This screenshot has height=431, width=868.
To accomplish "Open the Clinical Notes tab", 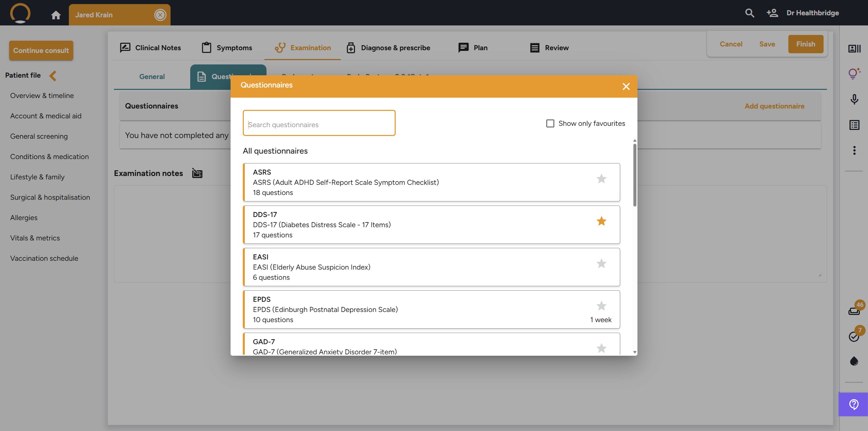I will [x=151, y=48].
